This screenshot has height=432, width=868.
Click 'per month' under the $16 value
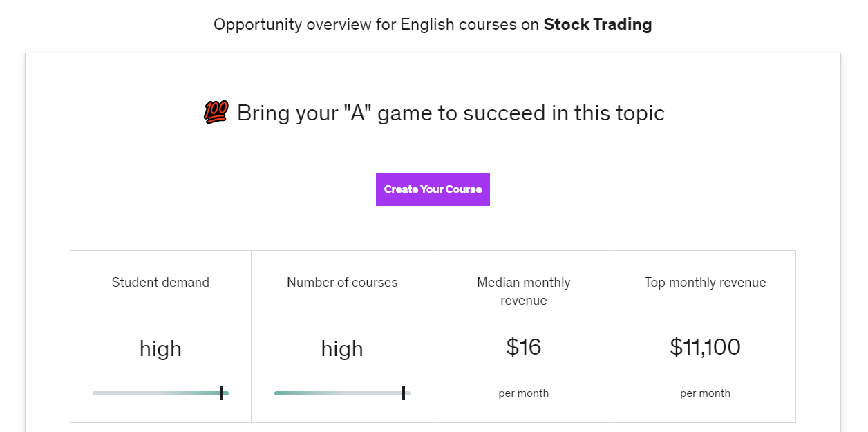coord(524,393)
